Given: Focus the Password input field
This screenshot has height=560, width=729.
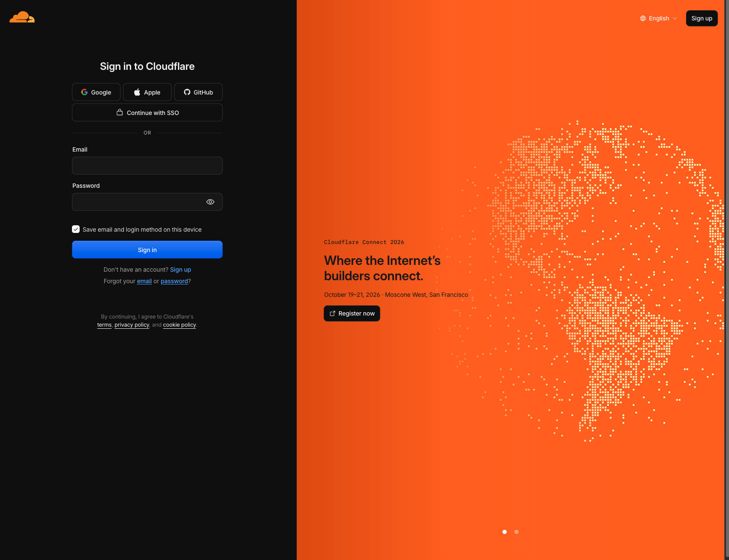Looking at the screenshot, I should coord(147,202).
